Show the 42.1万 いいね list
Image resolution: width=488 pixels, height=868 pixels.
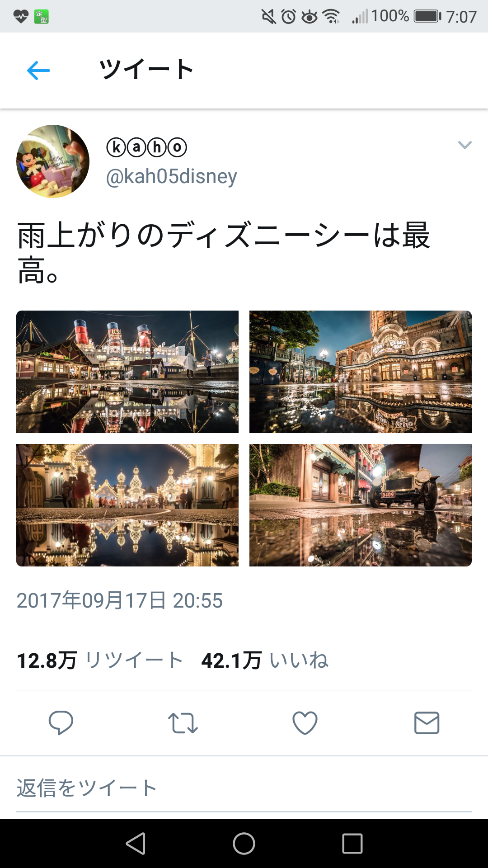(265, 660)
